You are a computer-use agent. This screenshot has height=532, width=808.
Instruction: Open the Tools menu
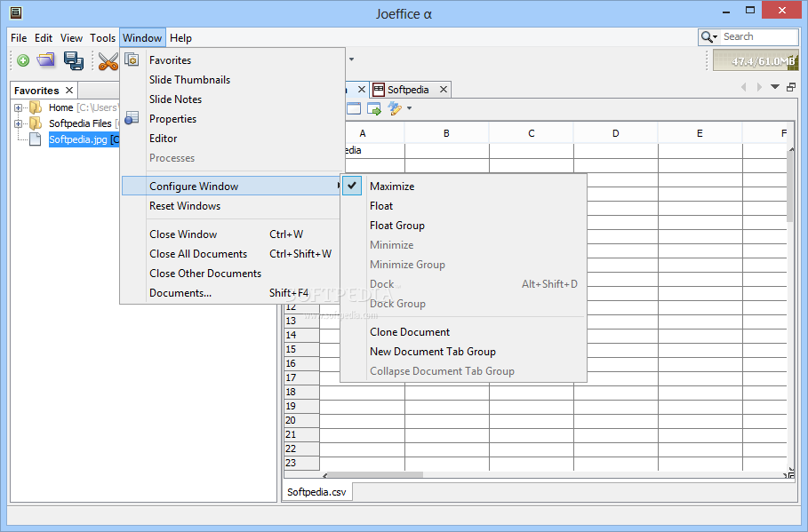pos(102,38)
